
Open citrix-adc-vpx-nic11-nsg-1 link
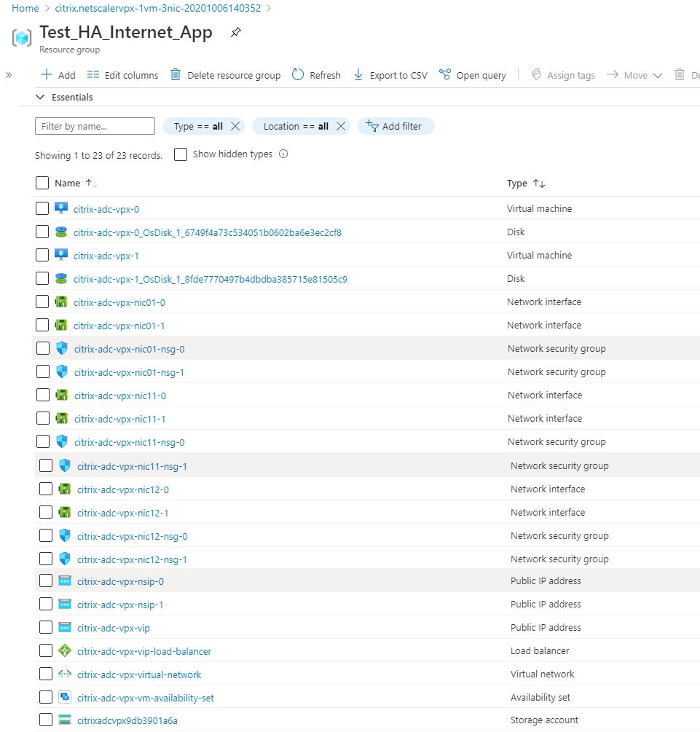pyautogui.click(x=132, y=466)
